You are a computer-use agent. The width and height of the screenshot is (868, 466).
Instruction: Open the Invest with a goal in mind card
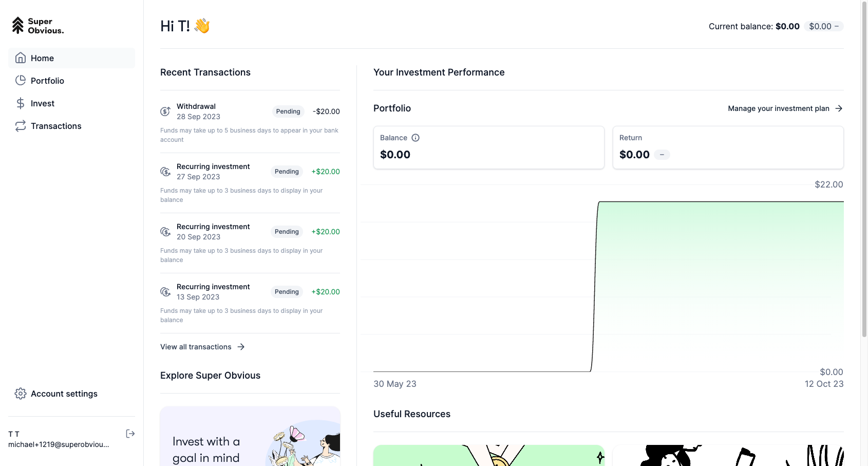coord(250,436)
